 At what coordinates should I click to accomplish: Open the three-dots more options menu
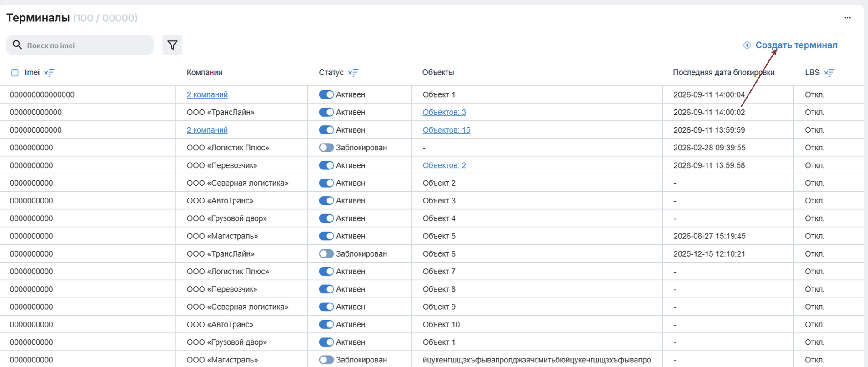tap(848, 18)
